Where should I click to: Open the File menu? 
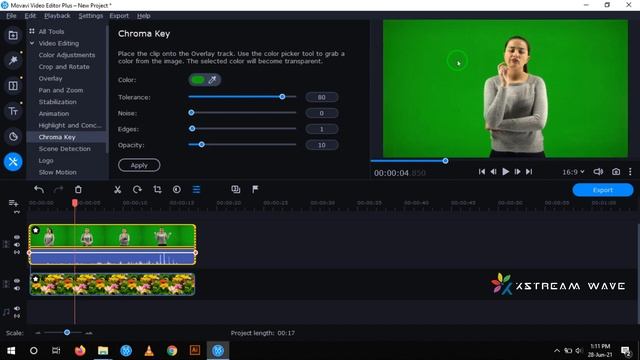point(11,16)
